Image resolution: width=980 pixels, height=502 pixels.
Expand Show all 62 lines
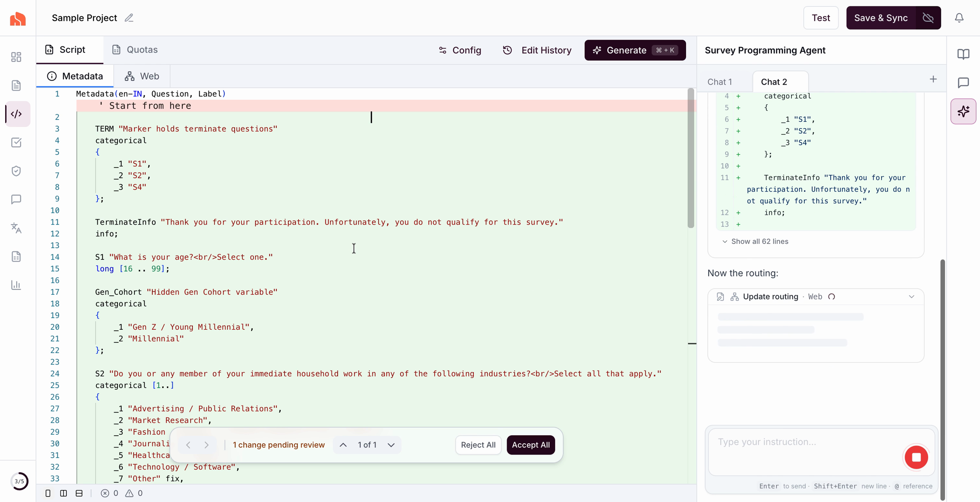[755, 241]
